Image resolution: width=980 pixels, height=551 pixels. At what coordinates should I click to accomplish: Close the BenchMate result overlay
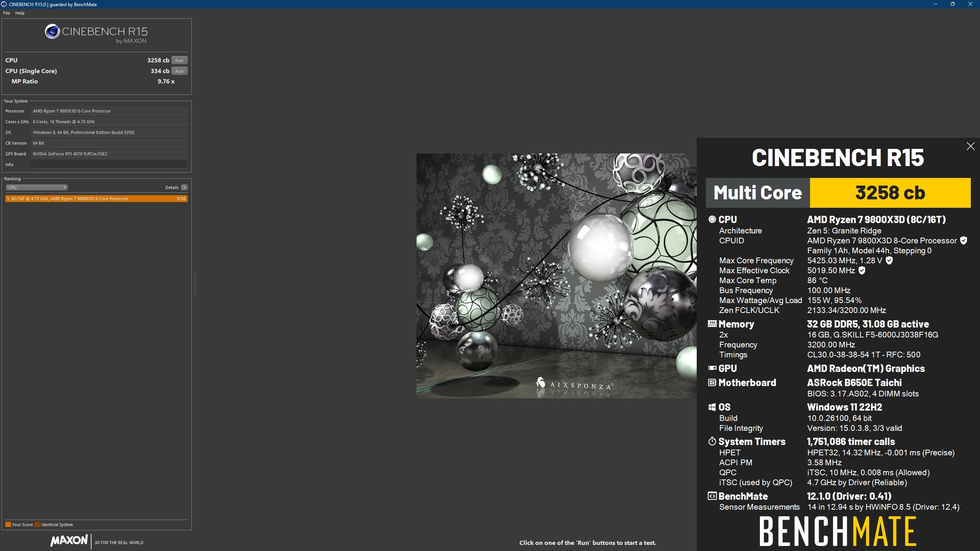(x=970, y=146)
